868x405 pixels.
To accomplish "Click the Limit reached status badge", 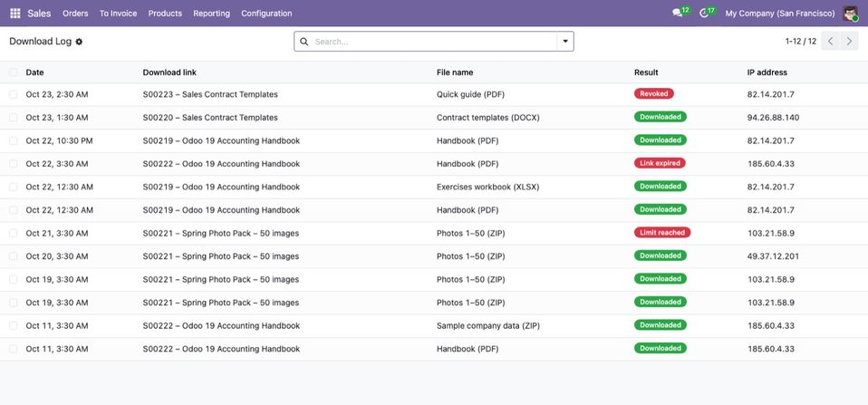I will [662, 233].
